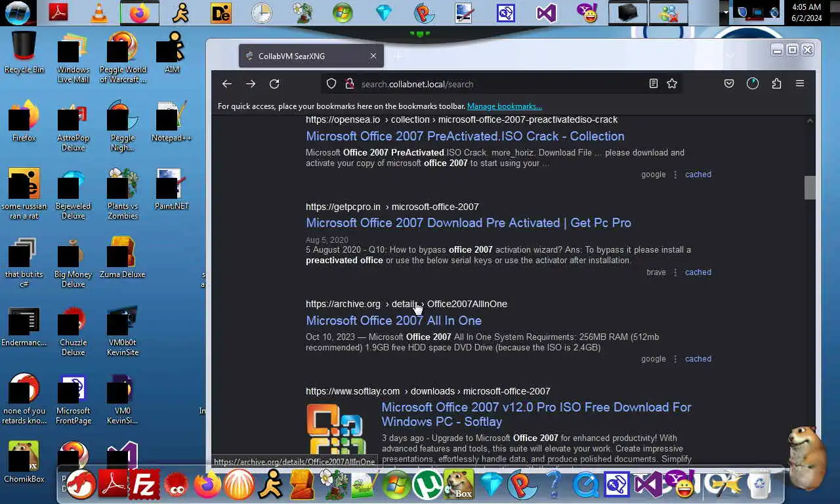Launch VLC media player from the top taskbar
Image resolution: width=840 pixels, height=504 pixels.
click(99, 12)
